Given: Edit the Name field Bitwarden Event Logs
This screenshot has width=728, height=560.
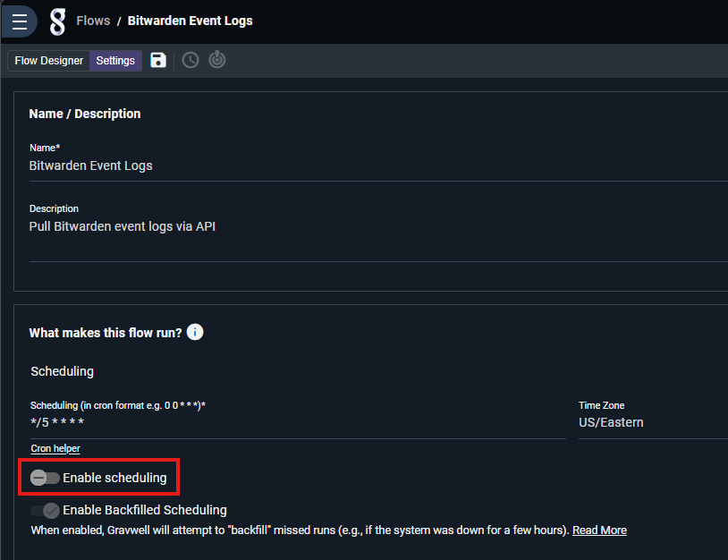Looking at the screenshot, I should [x=378, y=165].
